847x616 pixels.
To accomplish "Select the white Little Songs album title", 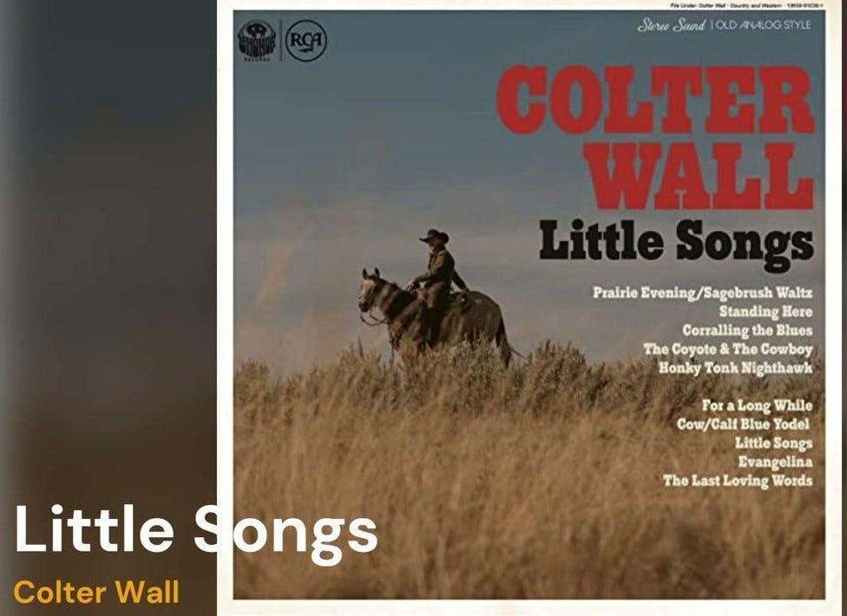I will 196,531.
